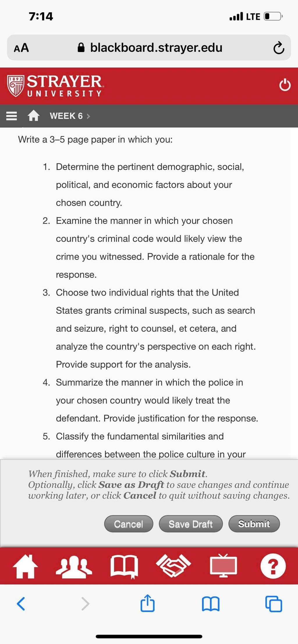Open the people group icon in bottom red bar
Screen dimensions: 298x644
pyautogui.click(x=74, y=566)
